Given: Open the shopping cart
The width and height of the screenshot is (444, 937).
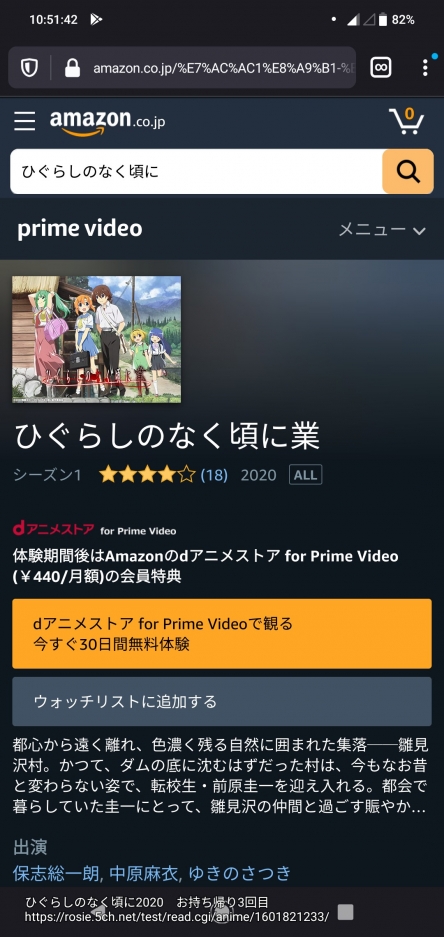Looking at the screenshot, I should [406, 121].
